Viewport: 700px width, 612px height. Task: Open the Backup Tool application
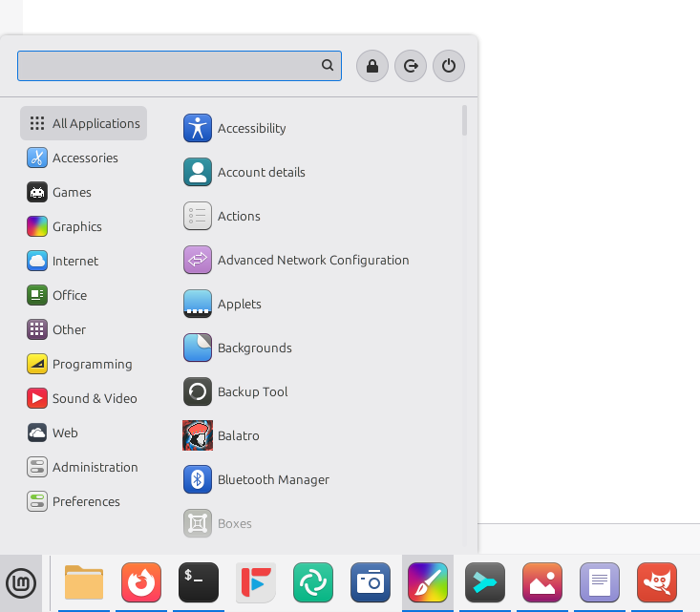point(252,391)
